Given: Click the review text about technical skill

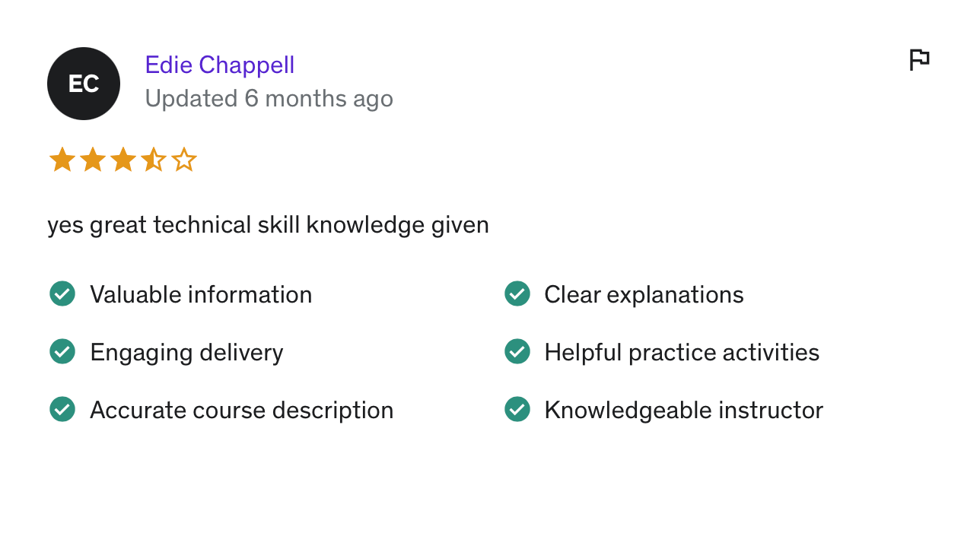Looking at the screenshot, I should click(268, 225).
